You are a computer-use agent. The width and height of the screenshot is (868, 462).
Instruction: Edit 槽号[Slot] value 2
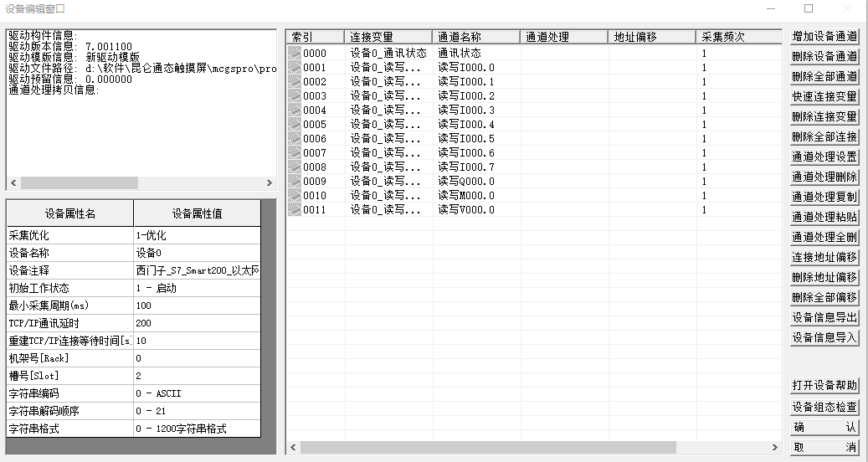(x=197, y=376)
